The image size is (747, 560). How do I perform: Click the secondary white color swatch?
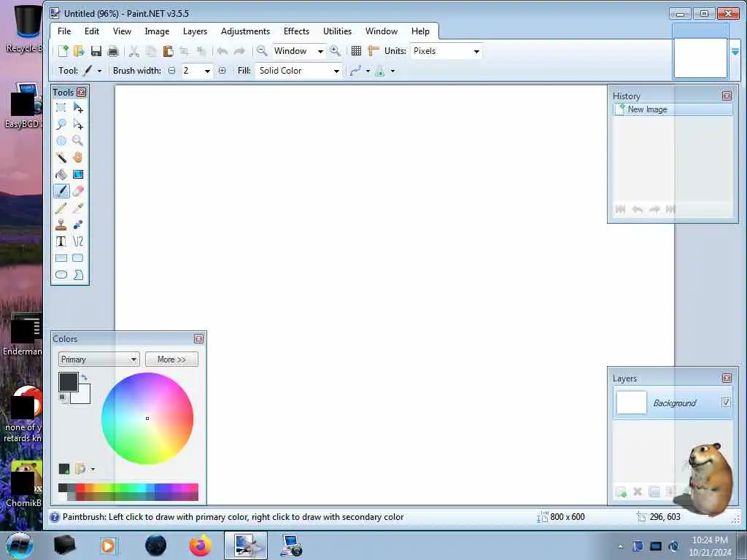click(x=84, y=397)
